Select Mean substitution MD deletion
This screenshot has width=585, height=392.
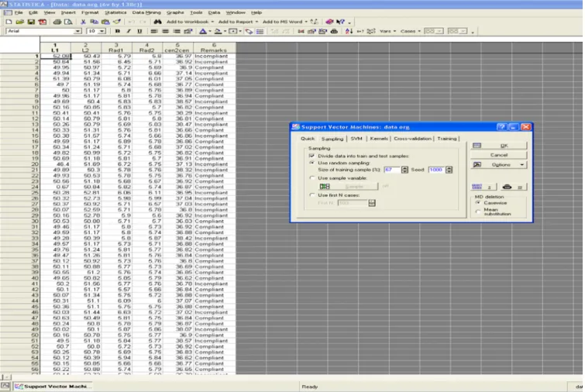pyautogui.click(x=478, y=211)
